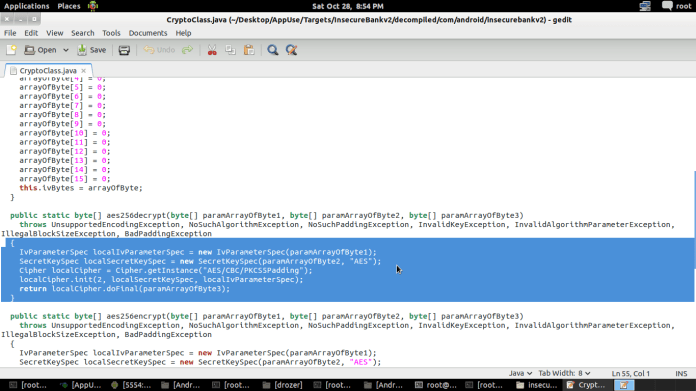
Task: Open the Documents menu
Action: (148, 33)
